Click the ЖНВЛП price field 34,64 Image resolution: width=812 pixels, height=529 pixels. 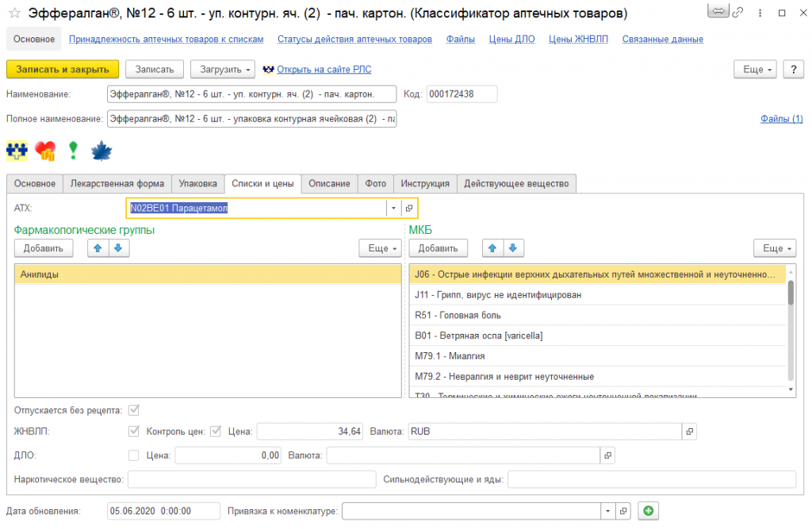coord(310,431)
